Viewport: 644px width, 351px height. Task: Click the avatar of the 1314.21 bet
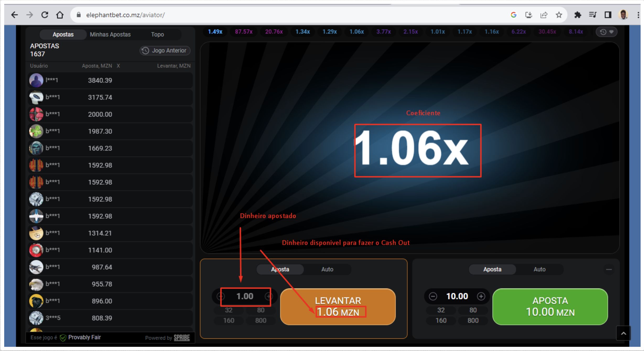[36, 233]
